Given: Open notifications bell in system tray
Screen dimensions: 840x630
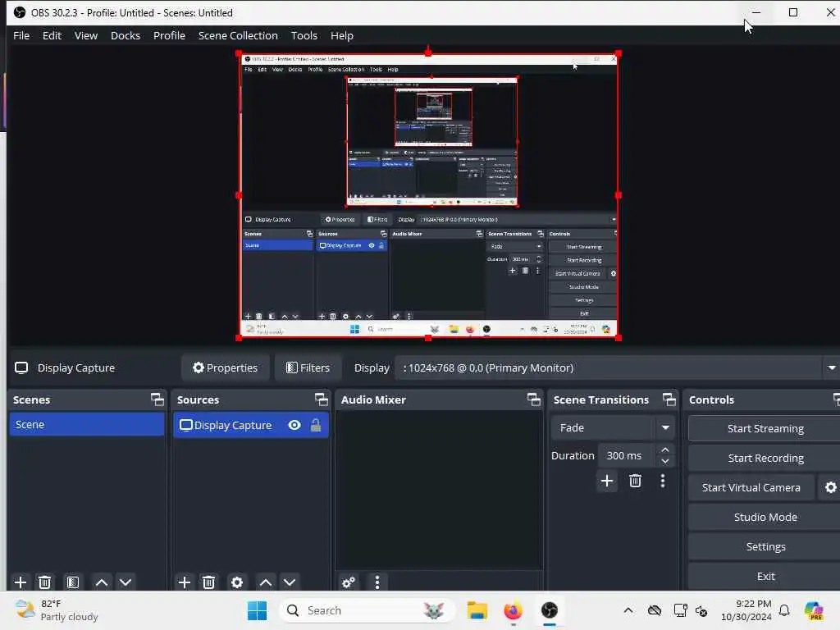Looking at the screenshot, I should (784, 610).
